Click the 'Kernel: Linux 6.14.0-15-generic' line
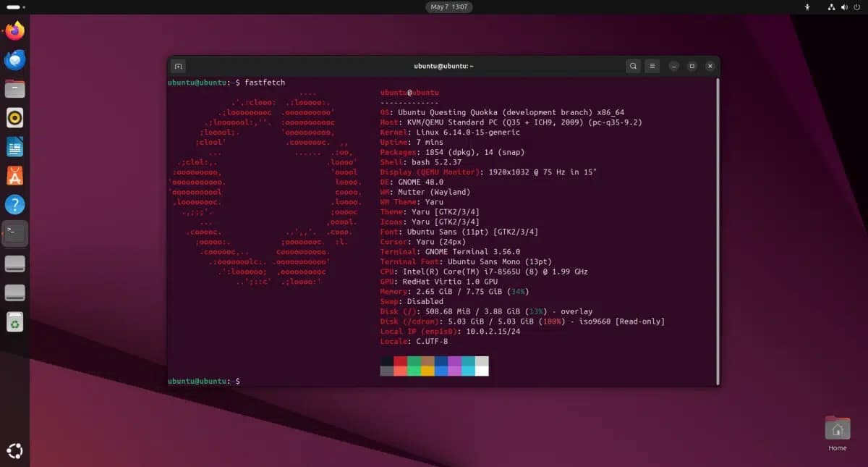Image resolution: width=868 pixels, height=467 pixels. (450, 132)
